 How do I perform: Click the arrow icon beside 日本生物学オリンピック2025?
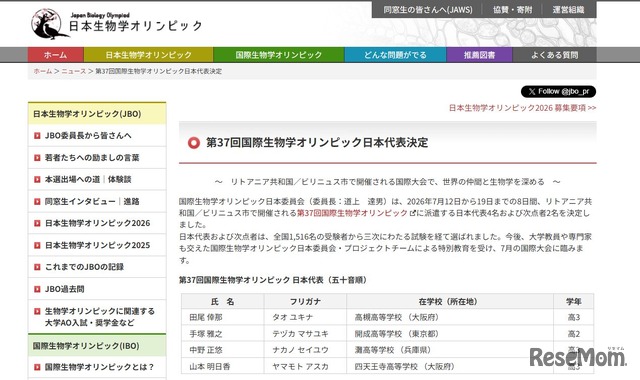[37, 245]
